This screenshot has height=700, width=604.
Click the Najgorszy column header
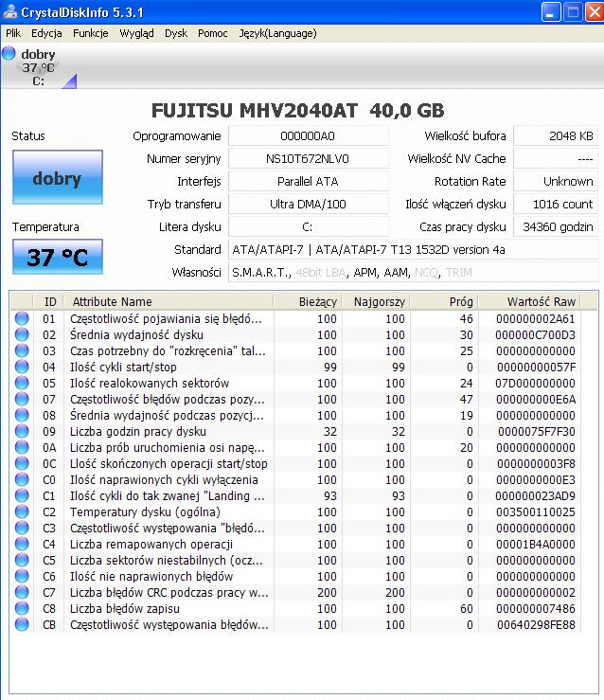coord(376,302)
